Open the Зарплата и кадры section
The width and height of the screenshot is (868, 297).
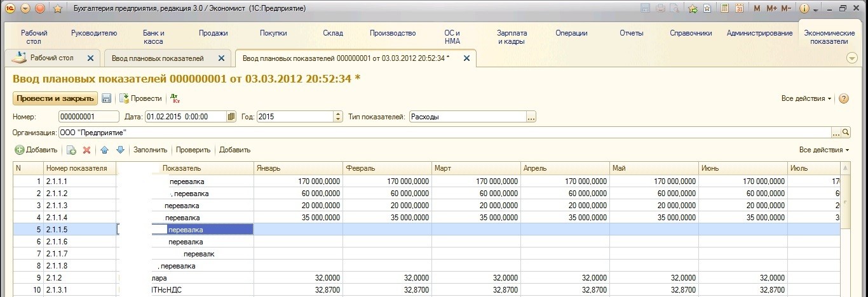click(512, 37)
